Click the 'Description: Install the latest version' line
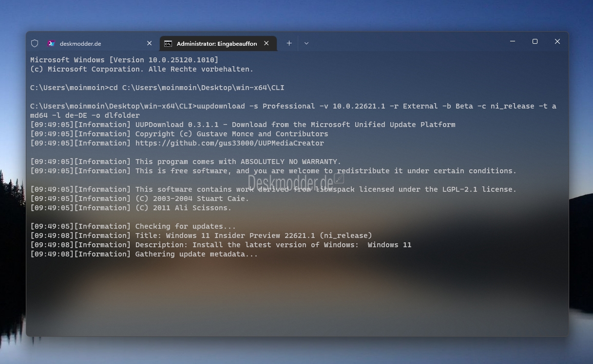 (x=221, y=245)
